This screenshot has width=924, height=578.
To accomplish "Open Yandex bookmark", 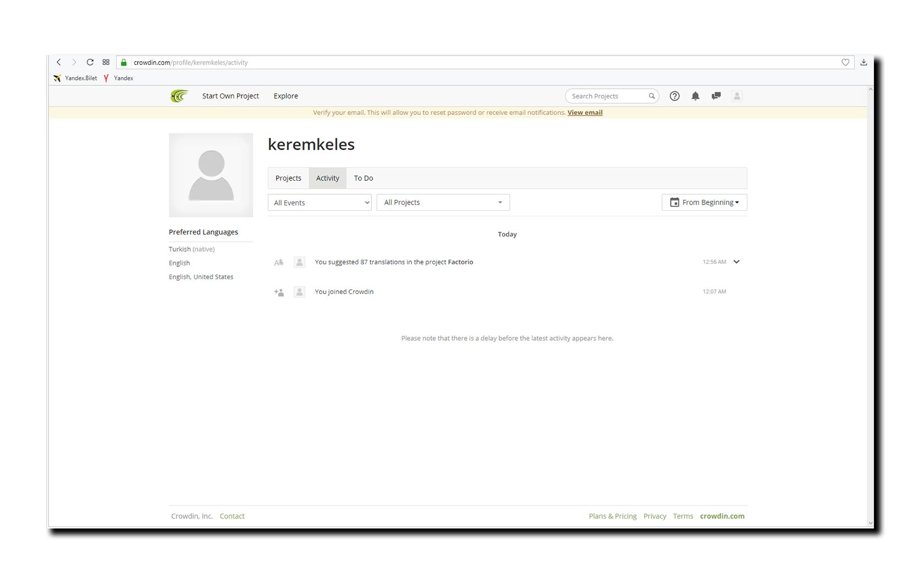I will [118, 78].
